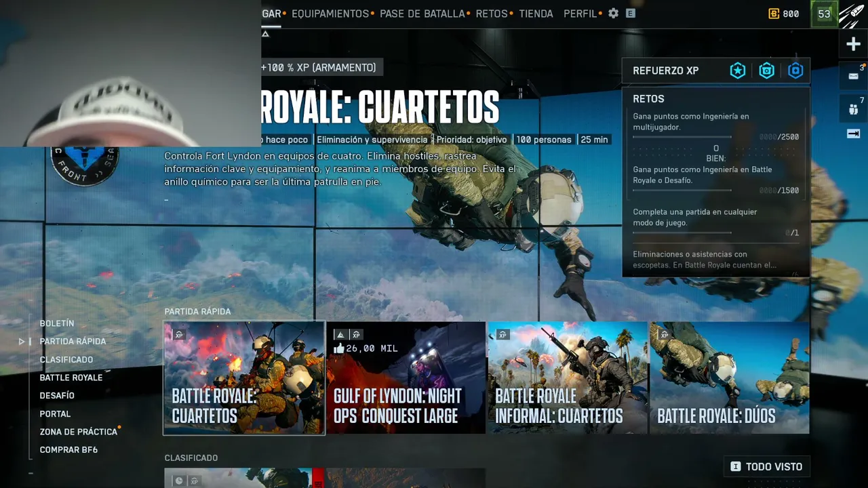Open Zona de Práctica in the side menu

79,432
